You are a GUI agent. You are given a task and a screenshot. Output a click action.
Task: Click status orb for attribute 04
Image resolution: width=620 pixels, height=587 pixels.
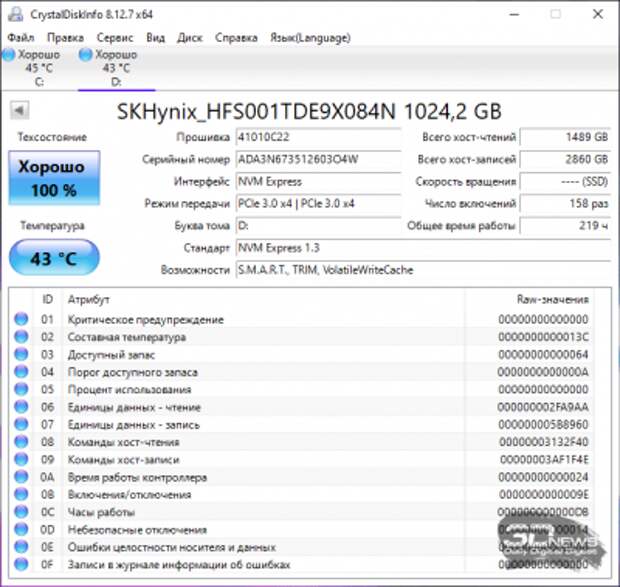click(21, 371)
